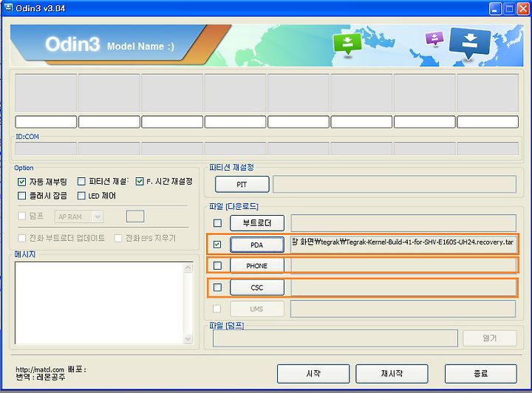
Task: Click inside the 메시지 log box
Action: point(99,303)
